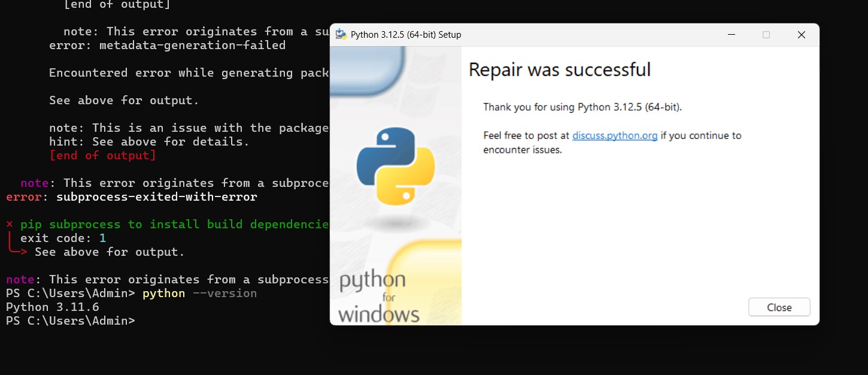Click the last empty PS C:\Users\Admin> prompt
The height and width of the screenshot is (375, 868).
[x=71, y=321]
